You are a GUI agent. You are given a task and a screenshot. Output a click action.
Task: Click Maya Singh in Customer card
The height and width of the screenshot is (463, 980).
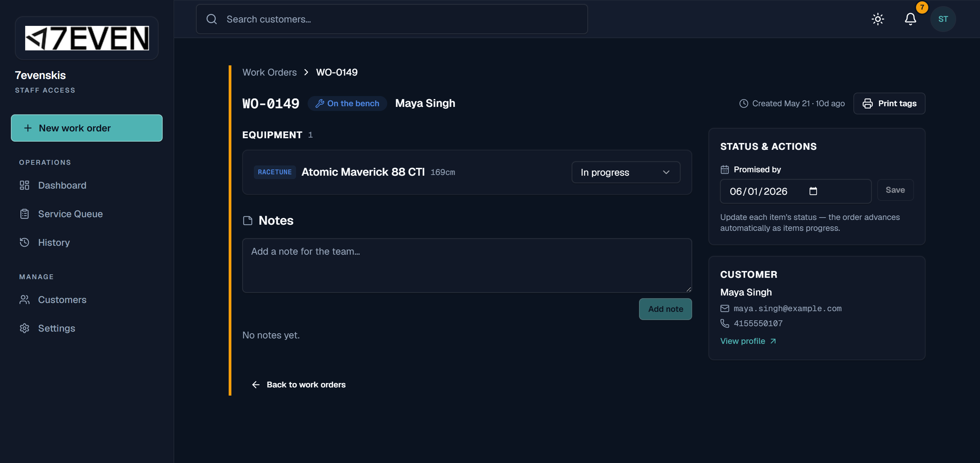[x=746, y=292]
